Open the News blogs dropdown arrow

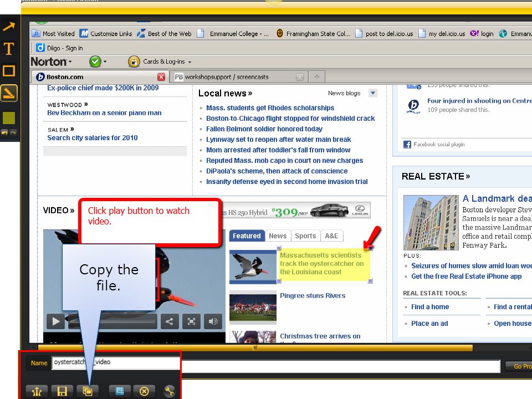[x=372, y=93]
